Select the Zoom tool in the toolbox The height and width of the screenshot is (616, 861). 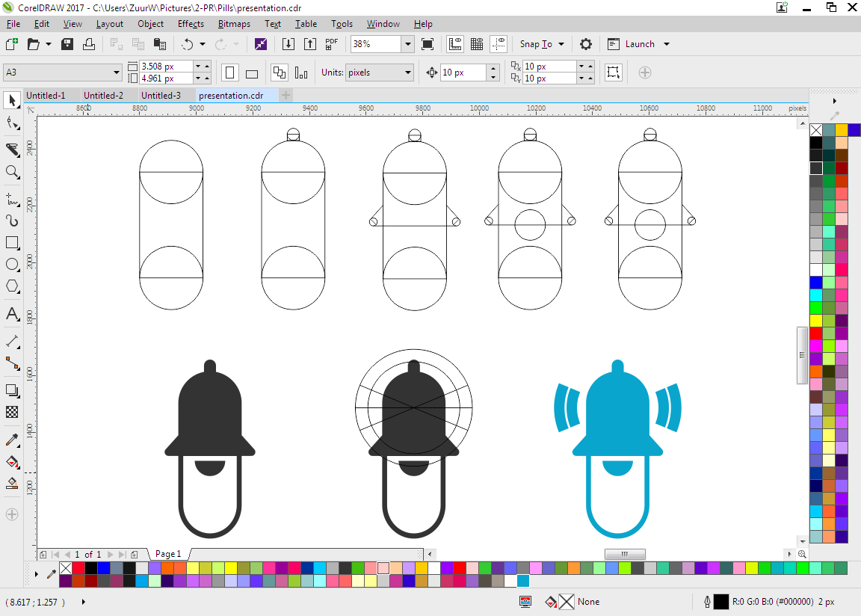(x=12, y=172)
